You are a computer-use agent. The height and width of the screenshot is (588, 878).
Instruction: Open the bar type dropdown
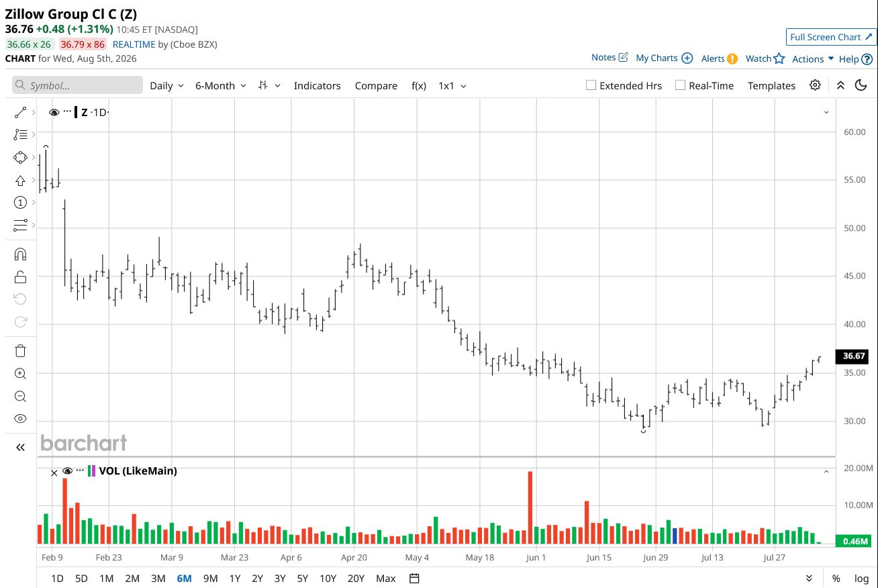click(x=269, y=85)
